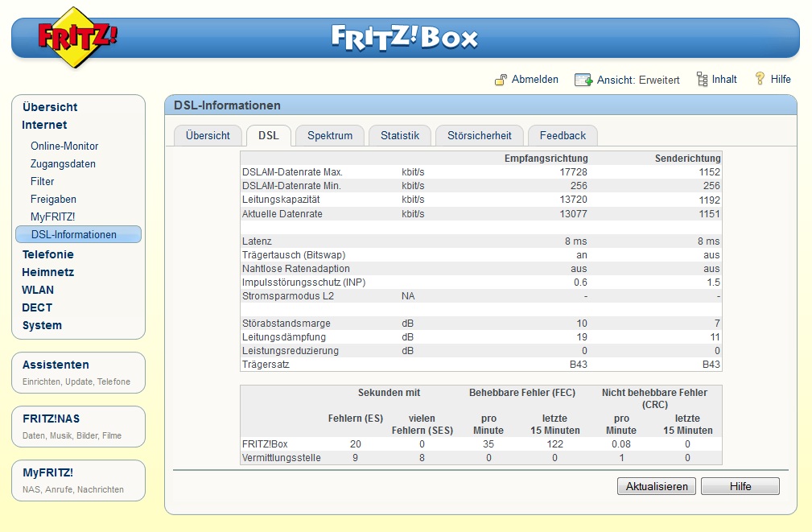Click Impulsstörungsschutz (INP) label
Image resolution: width=812 pixels, height=532 pixels.
tap(304, 282)
